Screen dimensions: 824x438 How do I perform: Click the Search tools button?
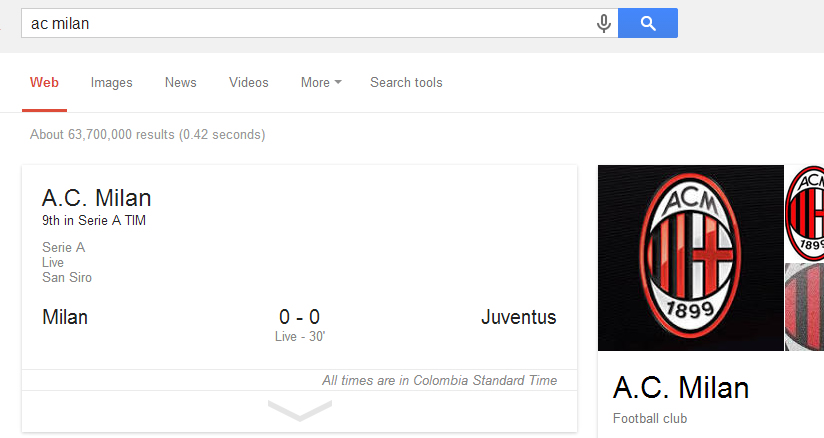[x=406, y=83]
